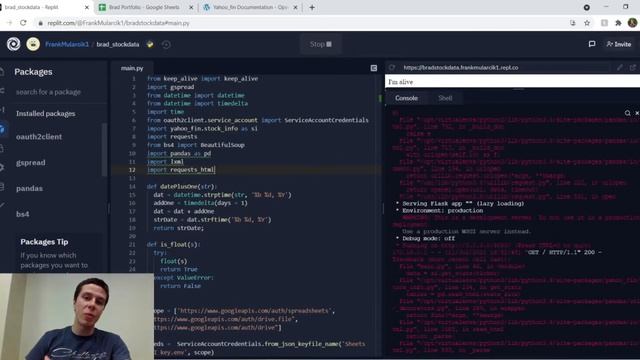Screen dimensions: 640x360
Task: Click the 'import lxml' code line
Action: pos(165,162)
